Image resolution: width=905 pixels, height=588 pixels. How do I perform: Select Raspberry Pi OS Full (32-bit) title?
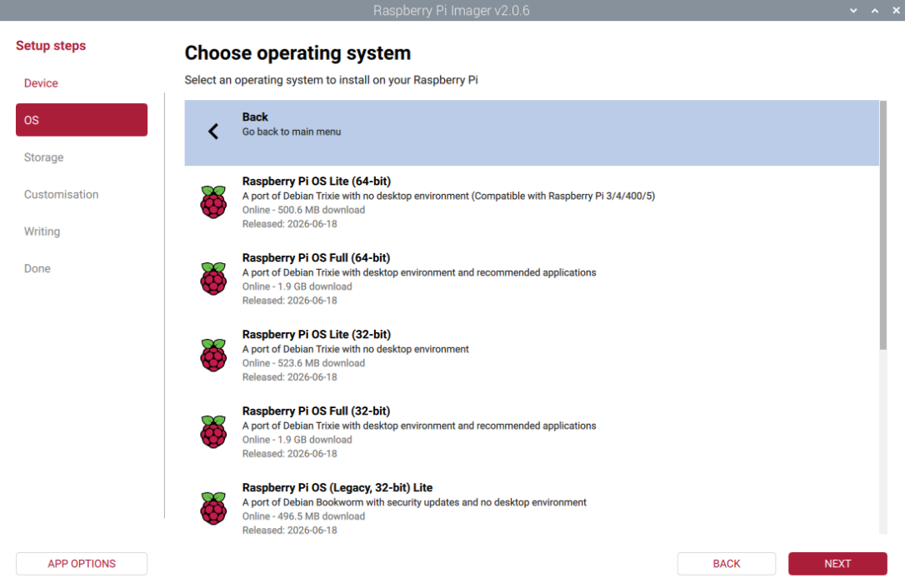(316, 411)
